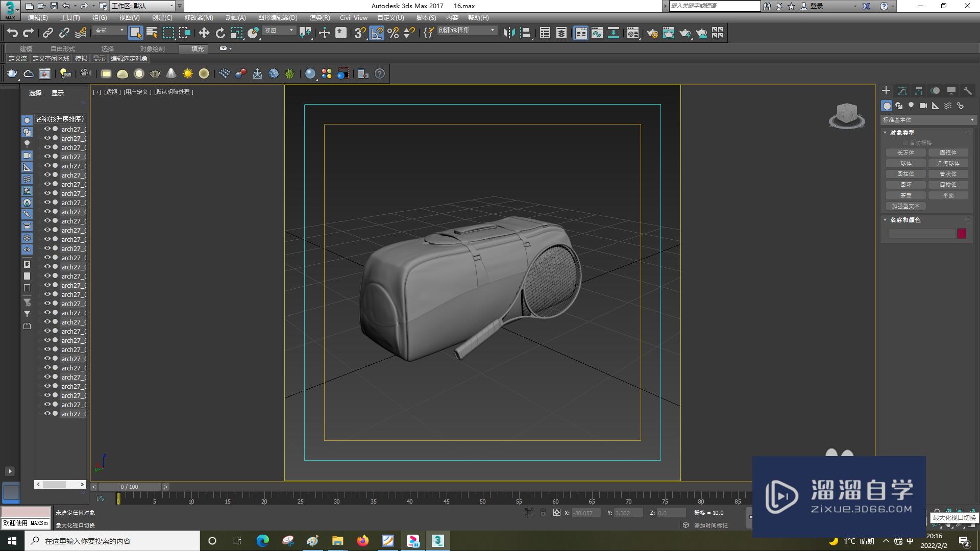Choose the Select and Scale tool
Viewport: 980px width, 552px height.
237,33
